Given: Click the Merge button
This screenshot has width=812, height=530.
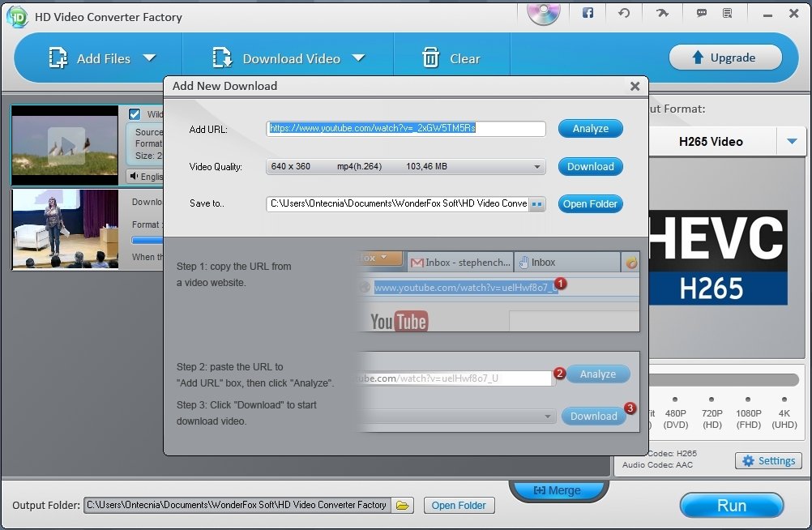Looking at the screenshot, I should (x=558, y=490).
